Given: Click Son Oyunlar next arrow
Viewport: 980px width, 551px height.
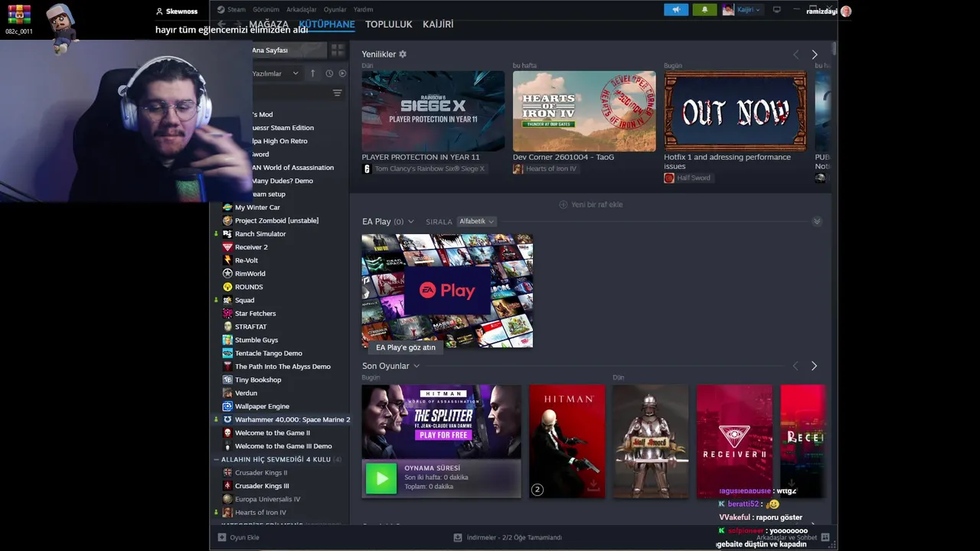Looking at the screenshot, I should [814, 366].
